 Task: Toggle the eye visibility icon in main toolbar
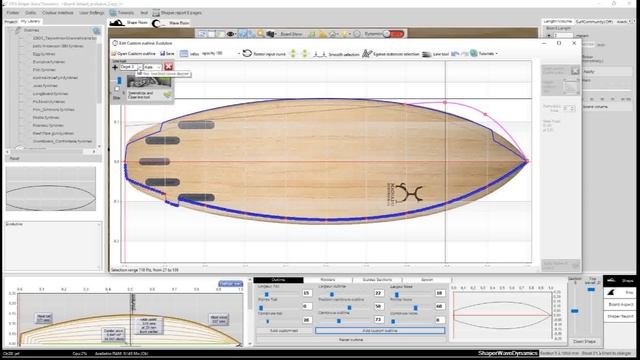click(231, 34)
